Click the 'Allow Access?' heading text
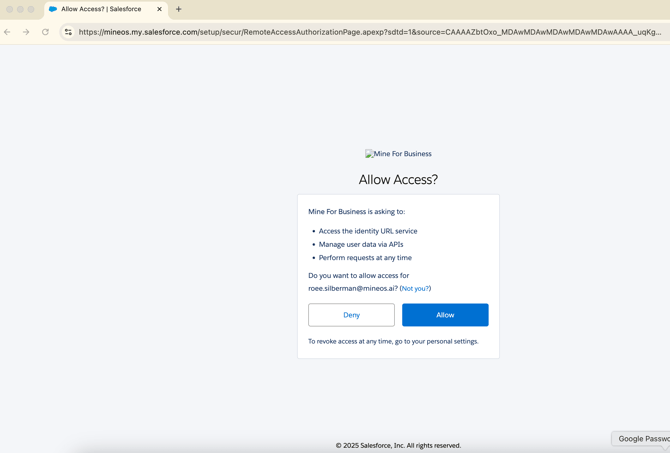 point(398,180)
